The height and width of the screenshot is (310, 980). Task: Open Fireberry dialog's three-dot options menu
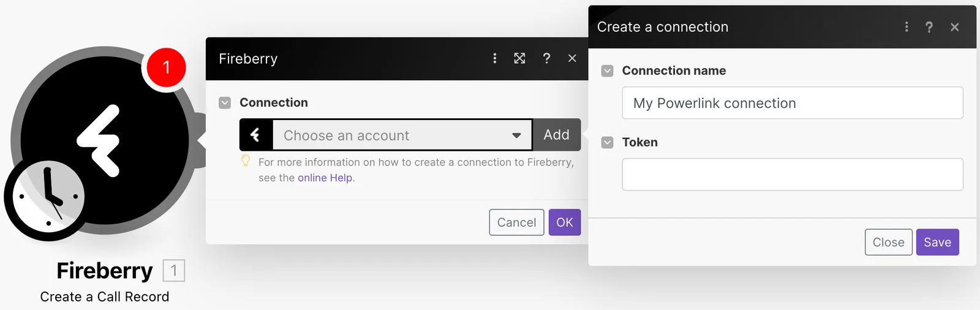point(495,58)
